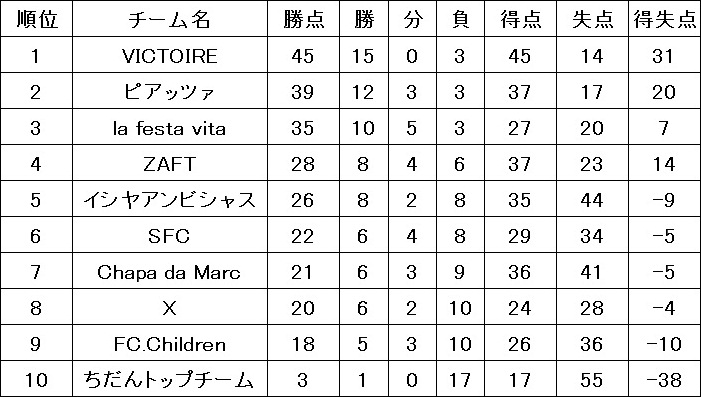
Task: Click the 勝点 column header
Action: point(303,19)
